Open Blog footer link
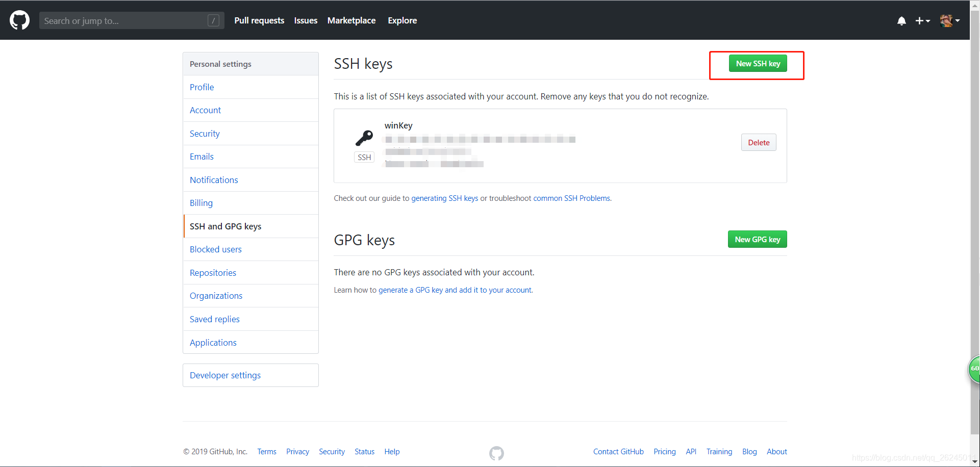The image size is (980, 467). pyautogui.click(x=749, y=452)
